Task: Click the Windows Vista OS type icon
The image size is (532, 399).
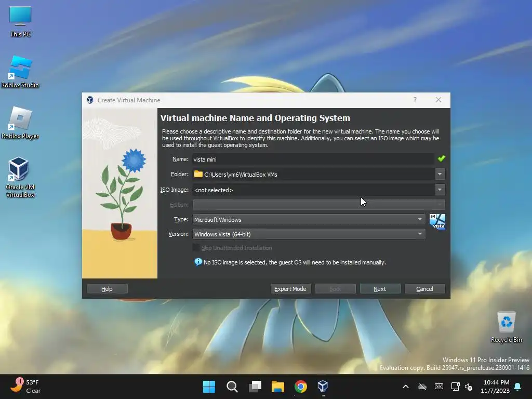Action: click(437, 221)
